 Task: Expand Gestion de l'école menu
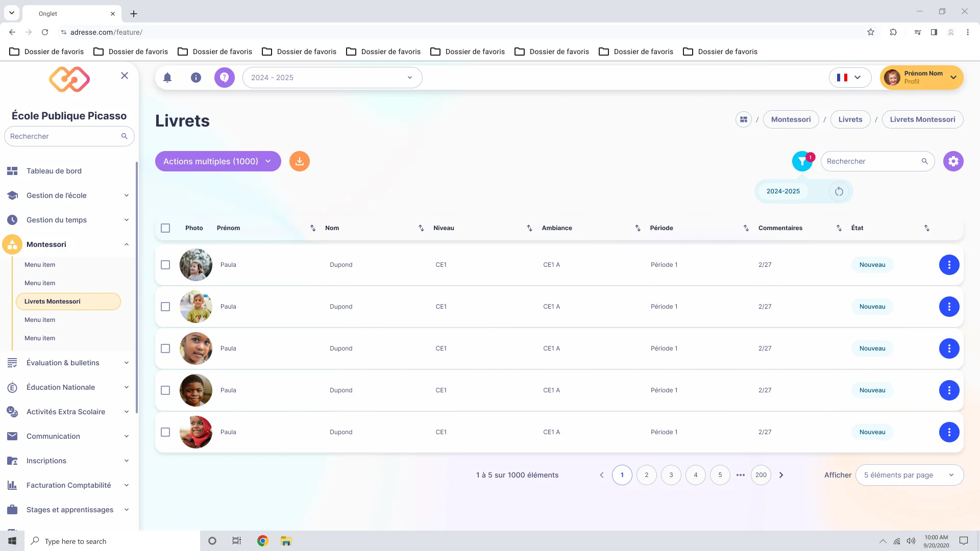(68, 195)
